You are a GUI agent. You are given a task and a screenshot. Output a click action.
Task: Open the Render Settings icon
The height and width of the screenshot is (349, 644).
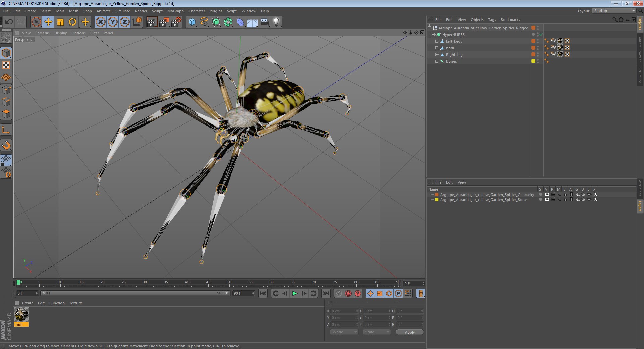click(176, 22)
